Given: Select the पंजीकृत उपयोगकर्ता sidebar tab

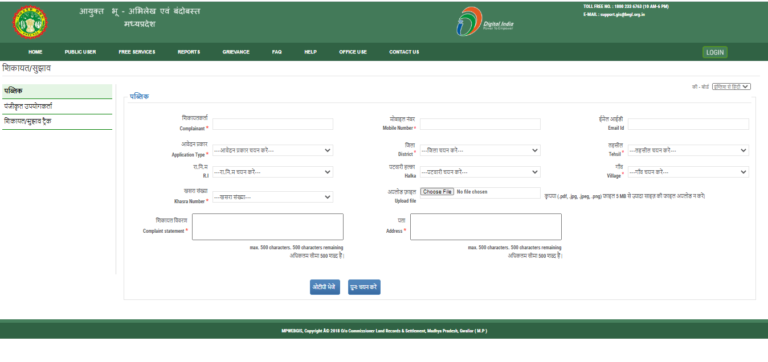Looking at the screenshot, I should click(57, 106).
